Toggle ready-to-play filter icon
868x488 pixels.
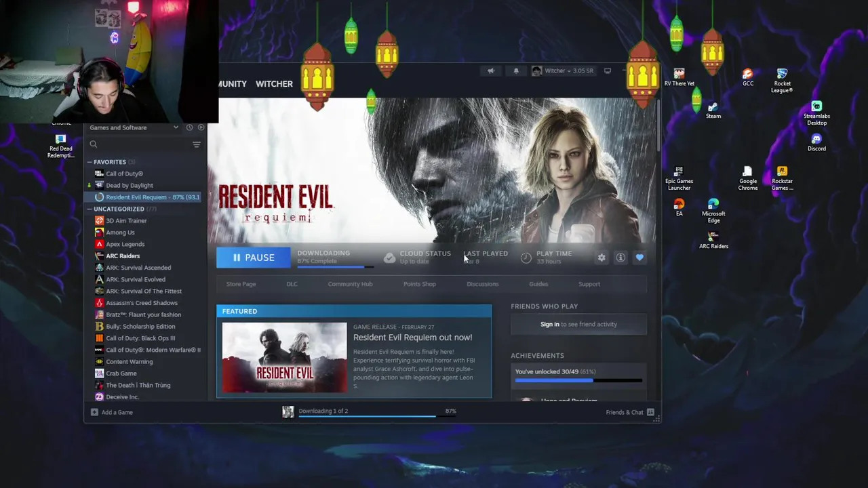[x=201, y=127]
